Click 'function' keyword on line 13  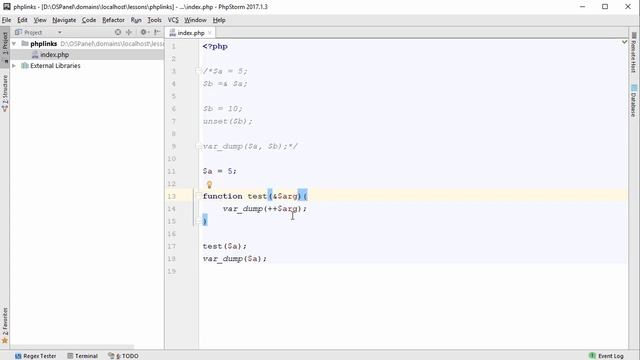point(222,196)
